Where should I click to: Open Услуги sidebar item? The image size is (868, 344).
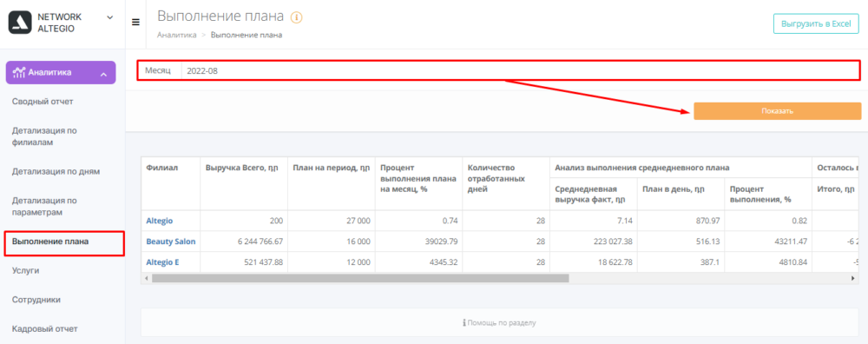25,271
